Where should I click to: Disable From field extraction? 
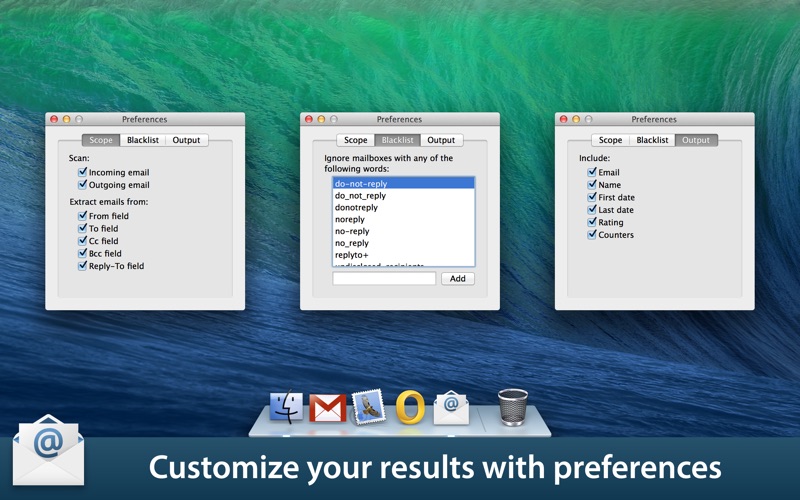tap(82, 216)
